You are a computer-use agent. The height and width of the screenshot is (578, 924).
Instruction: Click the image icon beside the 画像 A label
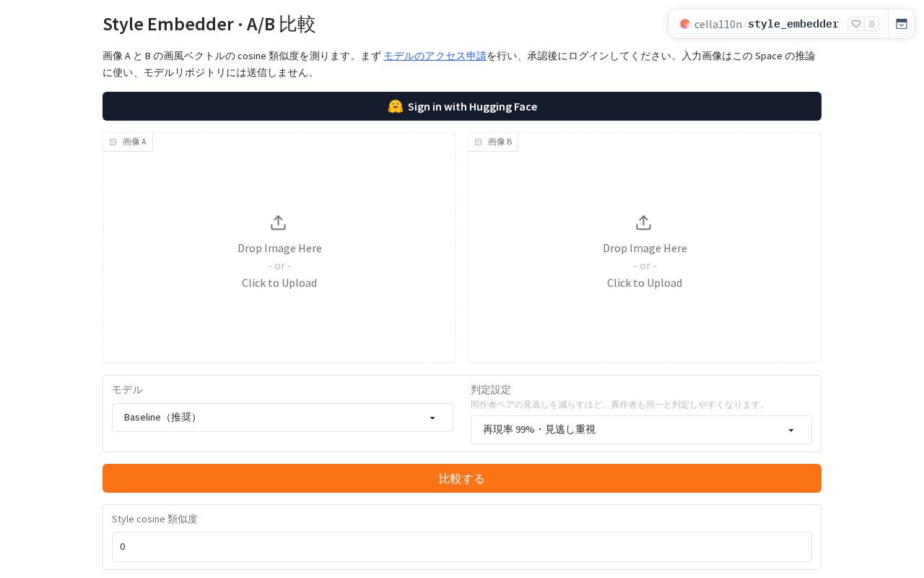(x=113, y=142)
